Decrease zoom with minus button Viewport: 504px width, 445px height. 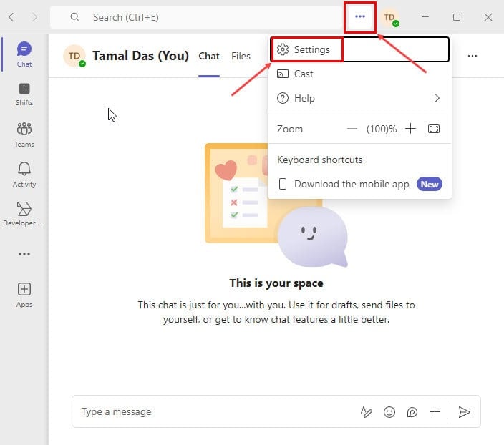point(352,129)
